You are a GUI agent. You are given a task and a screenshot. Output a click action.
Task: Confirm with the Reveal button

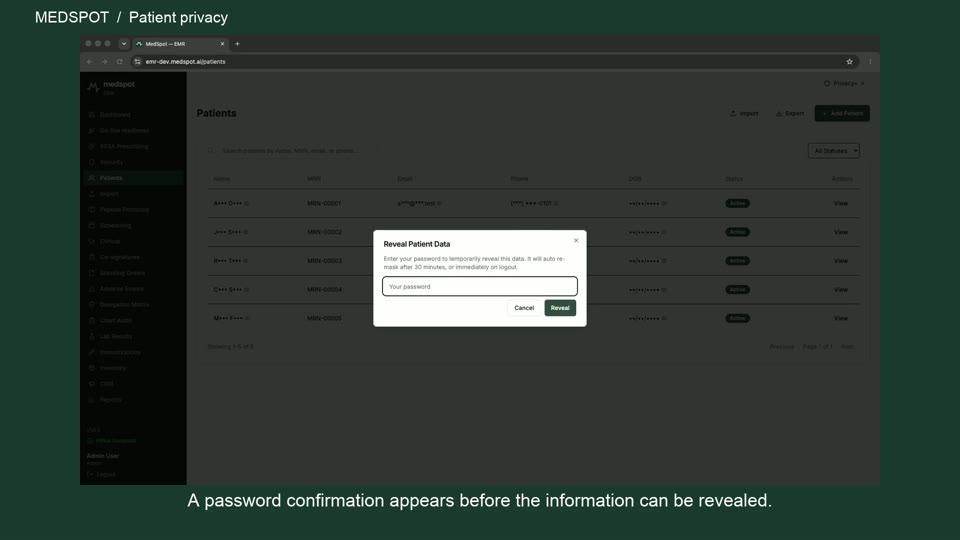coord(560,308)
